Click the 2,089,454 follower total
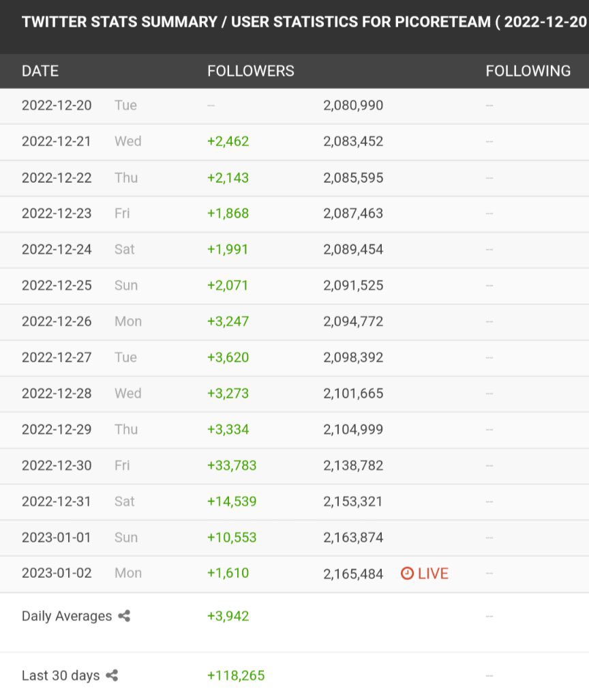Image resolution: width=589 pixels, height=700 pixels. pos(353,249)
